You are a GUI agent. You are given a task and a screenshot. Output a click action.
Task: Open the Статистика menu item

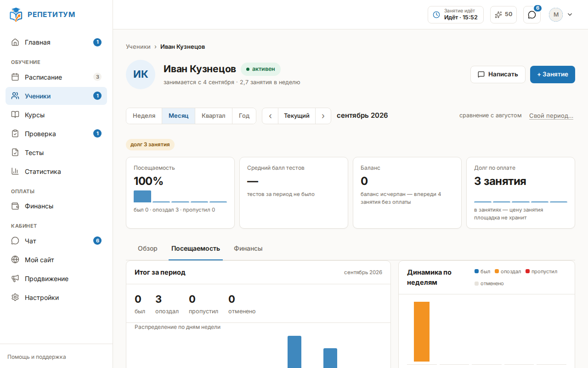point(56,172)
